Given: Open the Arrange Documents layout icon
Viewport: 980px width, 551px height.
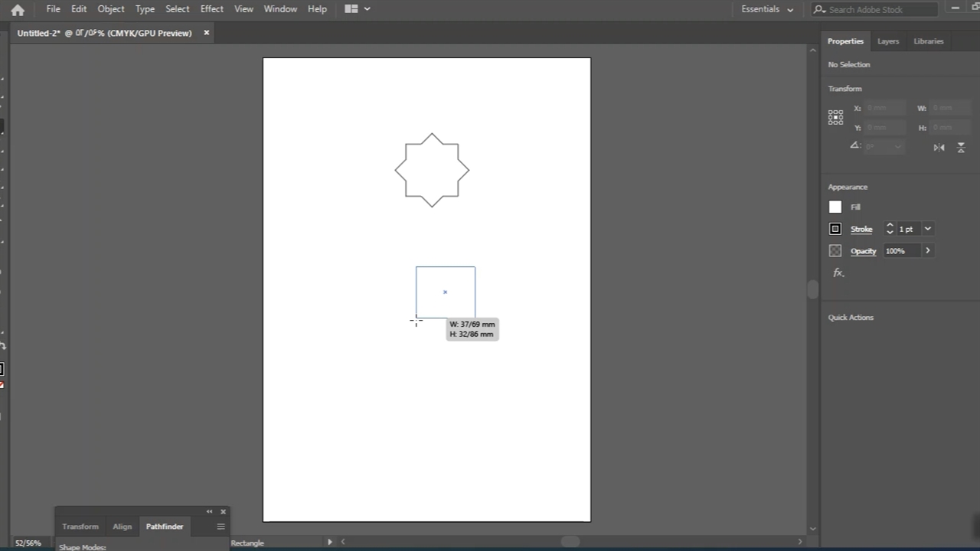Looking at the screenshot, I should 351,9.
